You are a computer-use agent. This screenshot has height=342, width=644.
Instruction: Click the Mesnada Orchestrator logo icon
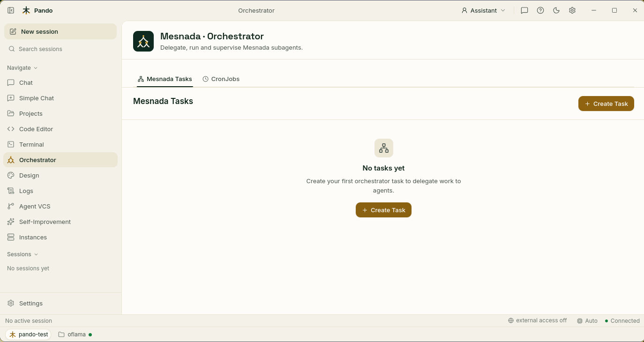tap(143, 41)
